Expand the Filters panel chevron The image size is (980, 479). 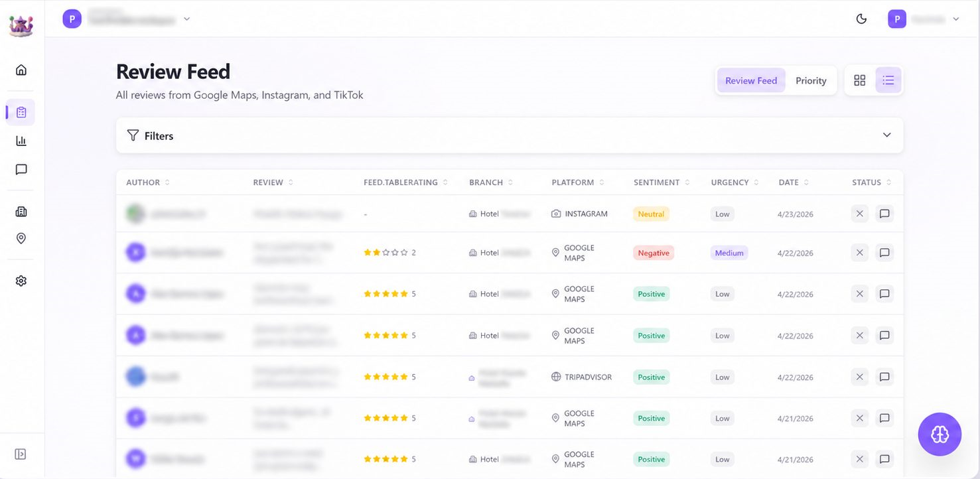point(887,135)
